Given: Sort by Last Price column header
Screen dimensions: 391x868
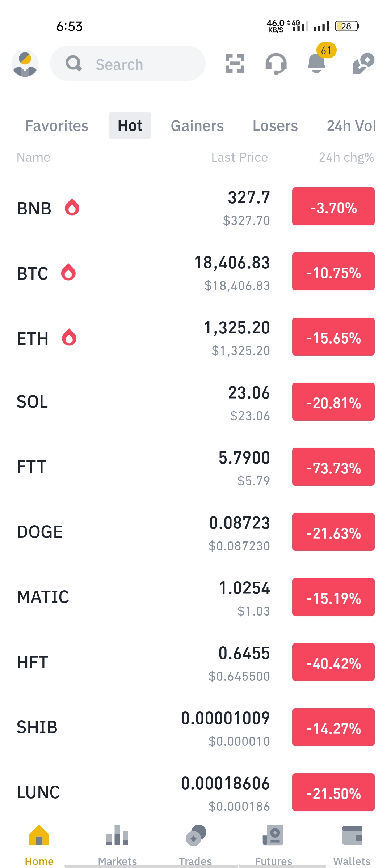Looking at the screenshot, I should [240, 157].
